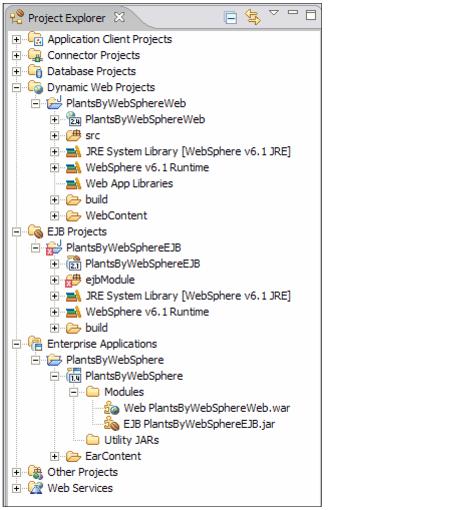475x510 pixels.
Task: Collapse the Modules folder
Action: 73,392
